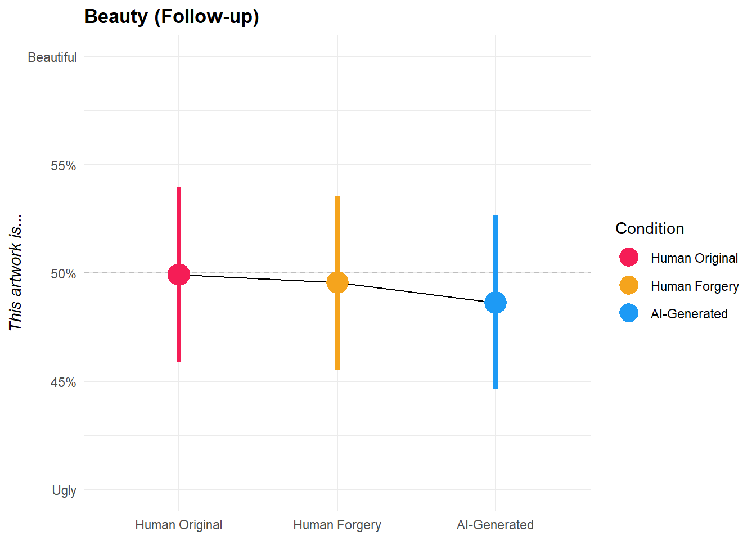Click the y-axis title This artwork is...
Viewport: 756px width, 540px height.
click(x=15, y=272)
